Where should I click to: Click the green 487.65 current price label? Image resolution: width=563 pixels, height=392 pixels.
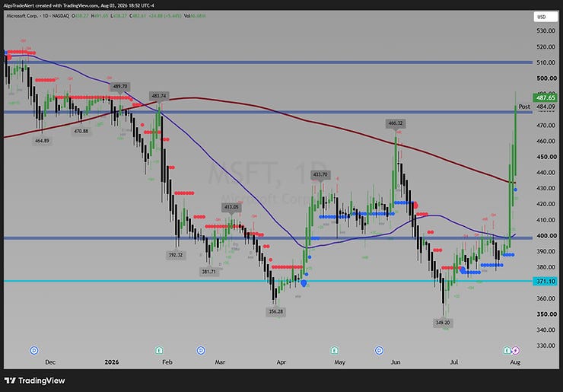[546, 97]
